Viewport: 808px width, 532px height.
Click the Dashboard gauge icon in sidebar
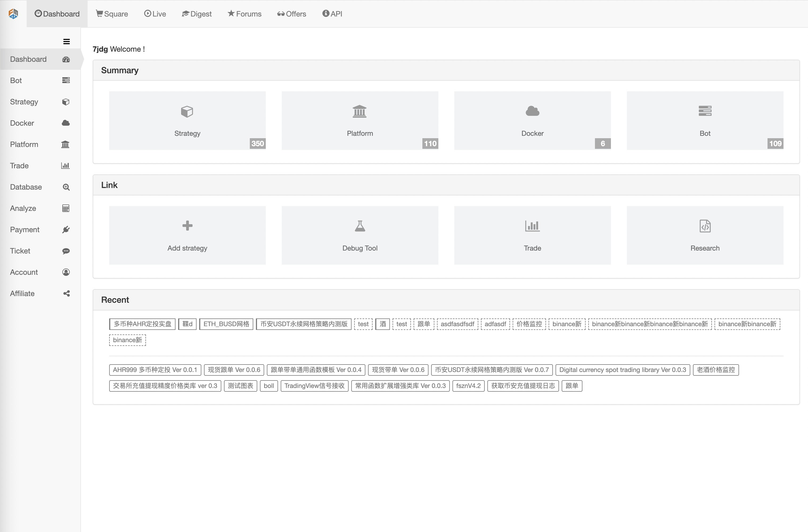pyautogui.click(x=66, y=59)
